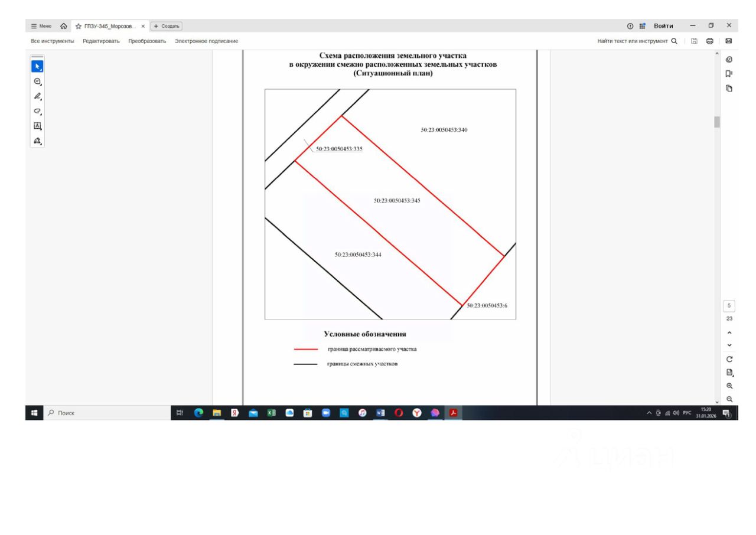756x535 pixels.
Task: Click the Создать new tab button
Action: click(167, 26)
